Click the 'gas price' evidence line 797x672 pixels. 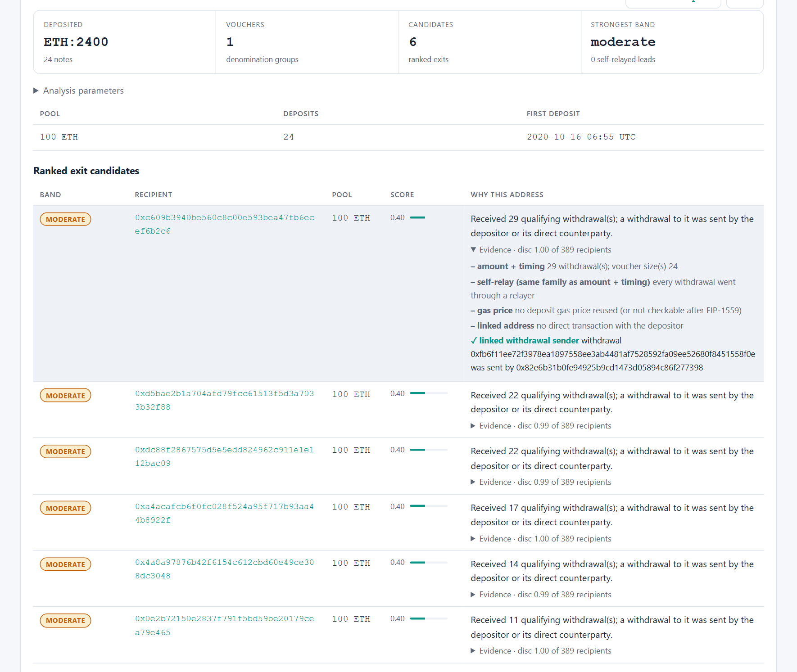pyautogui.click(x=606, y=311)
